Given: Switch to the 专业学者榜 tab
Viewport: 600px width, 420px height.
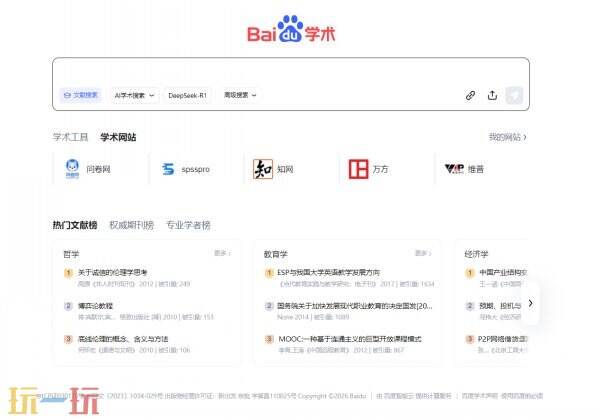Looking at the screenshot, I should tap(188, 225).
